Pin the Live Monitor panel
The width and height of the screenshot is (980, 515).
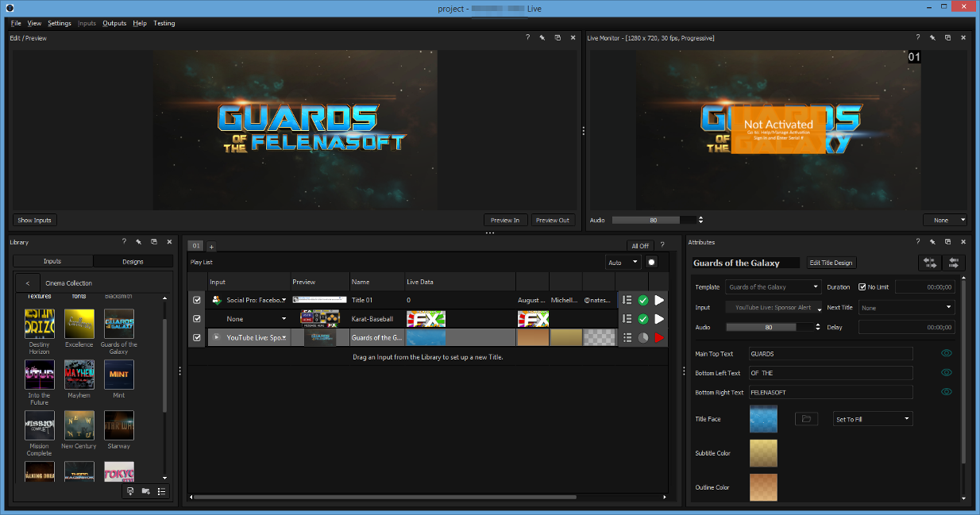933,38
